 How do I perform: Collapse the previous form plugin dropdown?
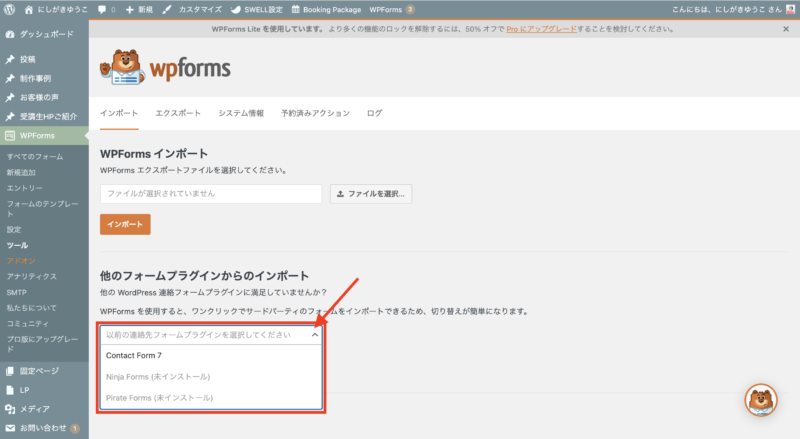pos(315,335)
